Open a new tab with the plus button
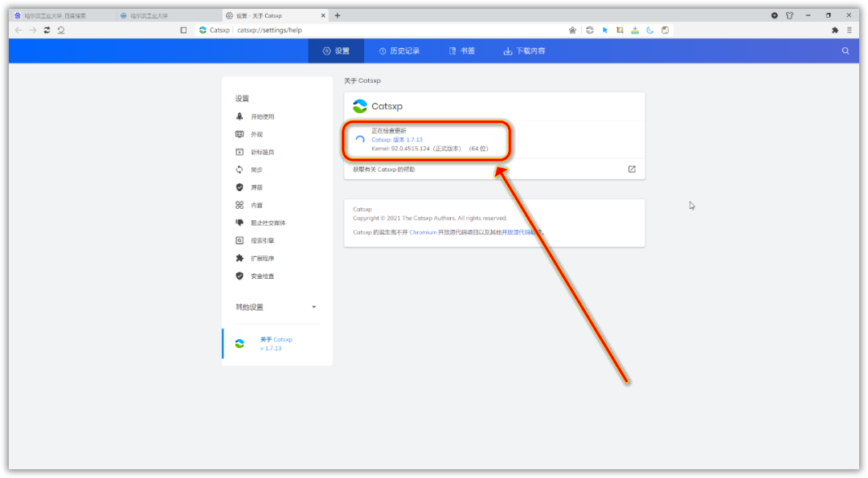Viewport: 868px width, 478px height. [337, 15]
